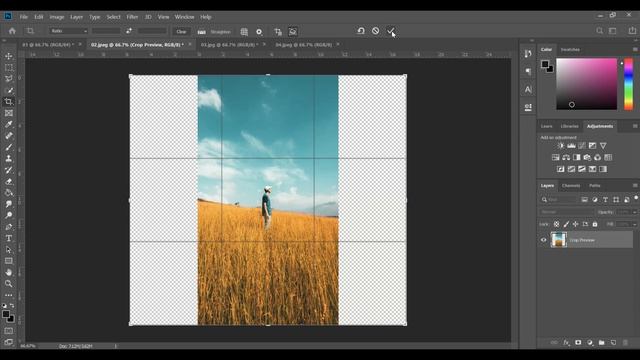
Task: Add a Brightness/Contrast adjustment
Action: click(x=561, y=146)
